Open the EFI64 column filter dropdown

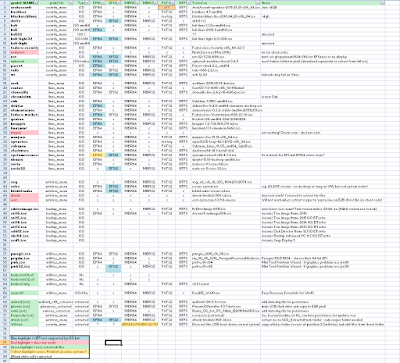(x=103, y=3)
